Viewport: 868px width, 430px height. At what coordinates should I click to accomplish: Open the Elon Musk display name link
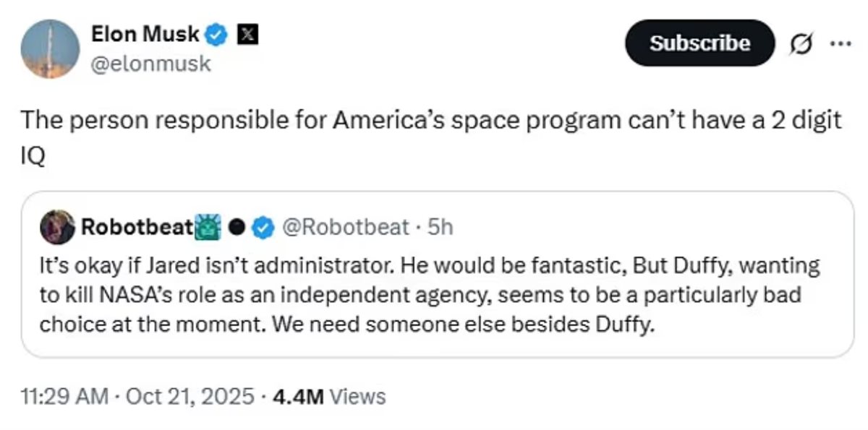click(x=145, y=33)
